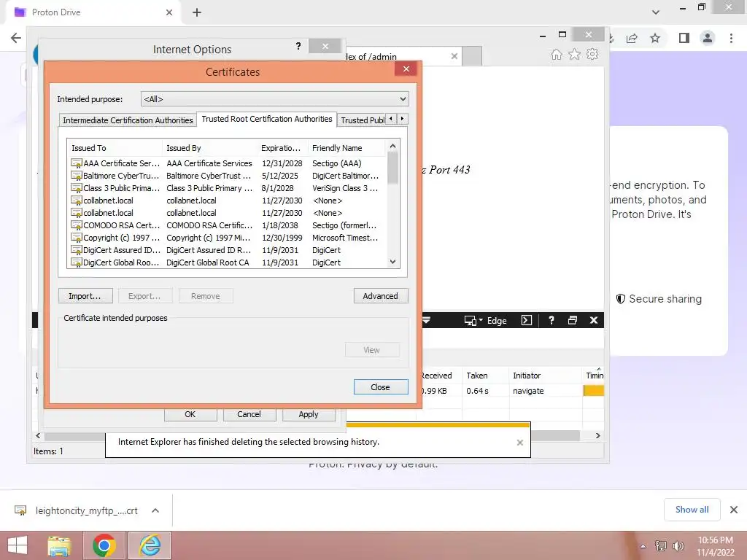Bookmark this page with star icon
The width and height of the screenshot is (747, 560).
[x=655, y=38]
